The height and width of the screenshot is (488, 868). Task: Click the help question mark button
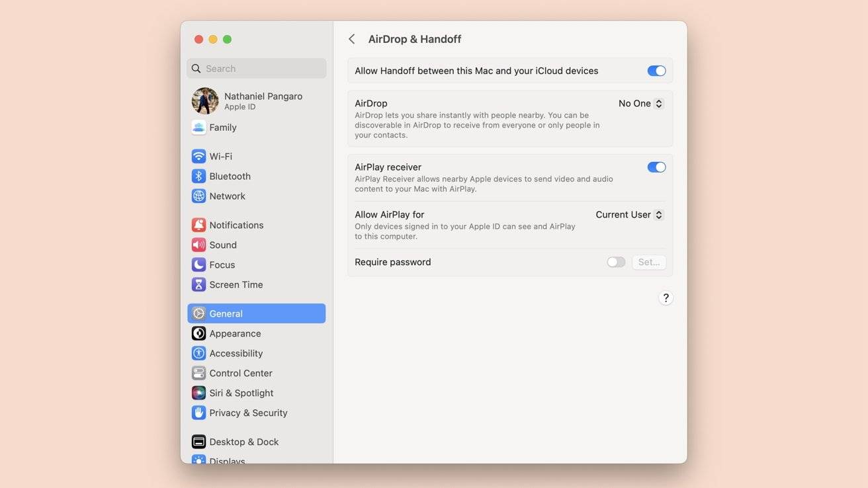coord(666,298)
